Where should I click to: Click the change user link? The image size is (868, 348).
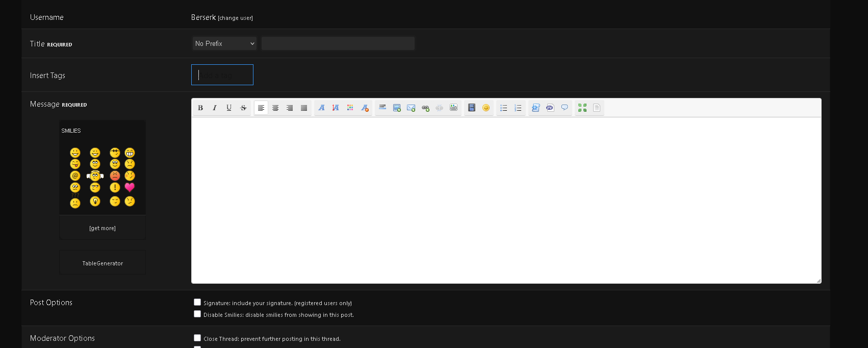click(235, 18)
